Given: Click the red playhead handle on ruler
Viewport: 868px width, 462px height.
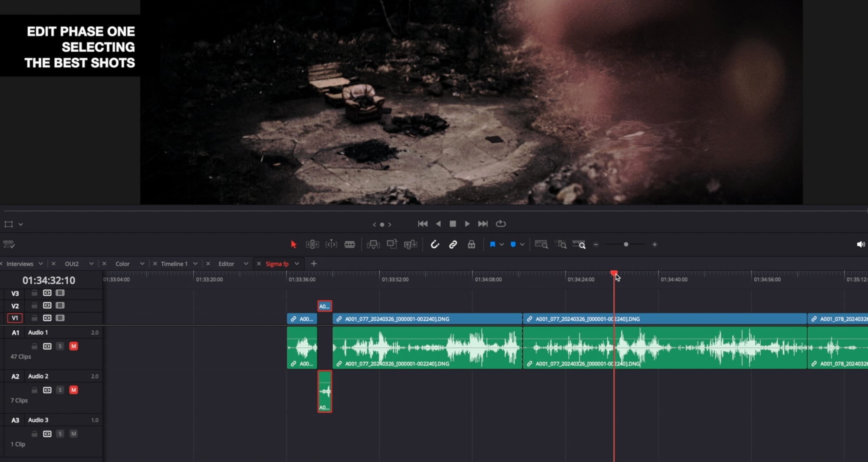Looking at the screenshot, I should (614, 273).
